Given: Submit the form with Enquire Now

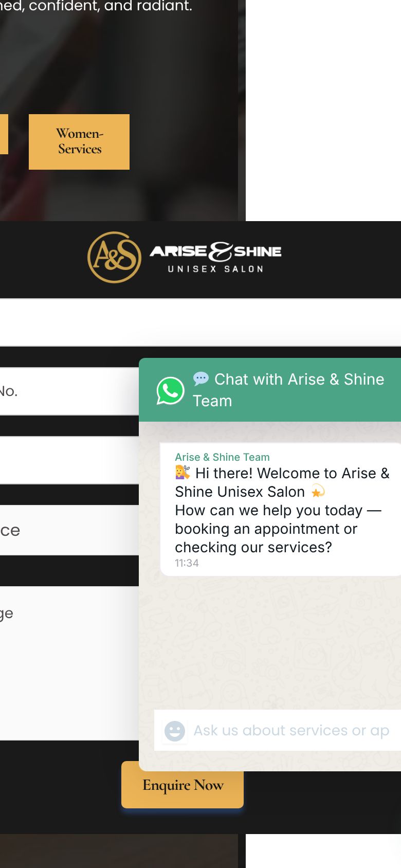Looking at the screenshot, I should point(183,785).
